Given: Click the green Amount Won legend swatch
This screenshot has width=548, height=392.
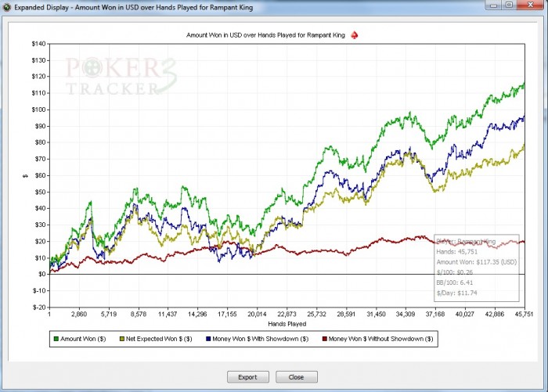Looking at the screenshot, I should 56,339.
